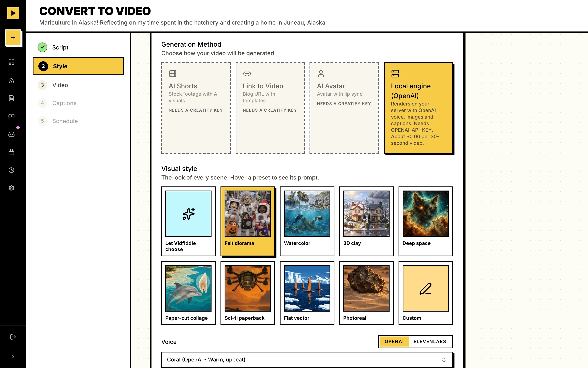Select the Photoreal style
588x368 pixels.
coord(366,293)
